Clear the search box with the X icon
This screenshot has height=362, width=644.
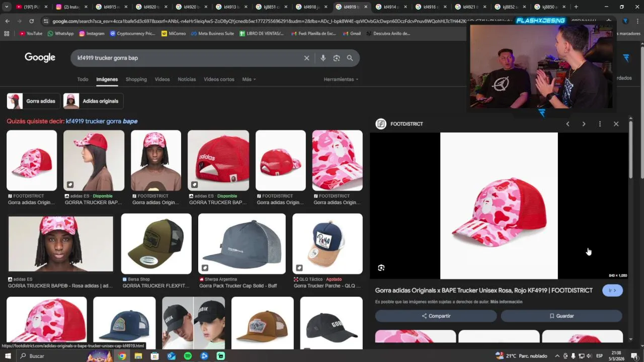[306, 58]
